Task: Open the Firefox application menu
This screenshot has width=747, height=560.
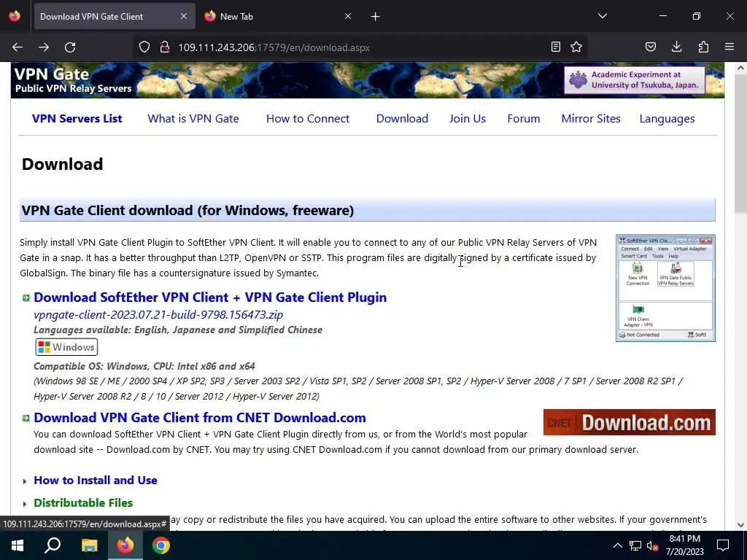Action: tap(729, 47)
